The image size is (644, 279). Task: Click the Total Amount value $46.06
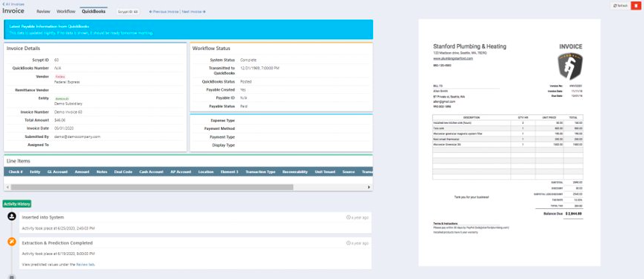(60, 120)
